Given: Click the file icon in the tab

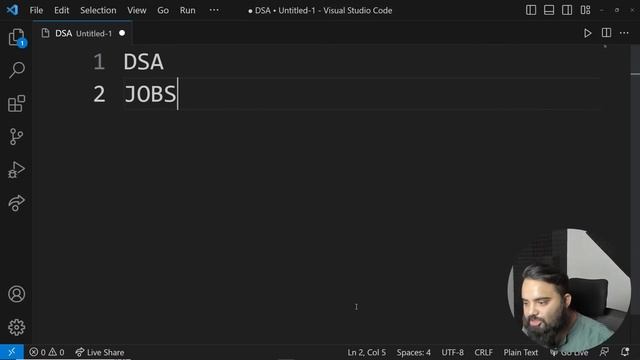Looking at the screenshot, I should 45,33.
